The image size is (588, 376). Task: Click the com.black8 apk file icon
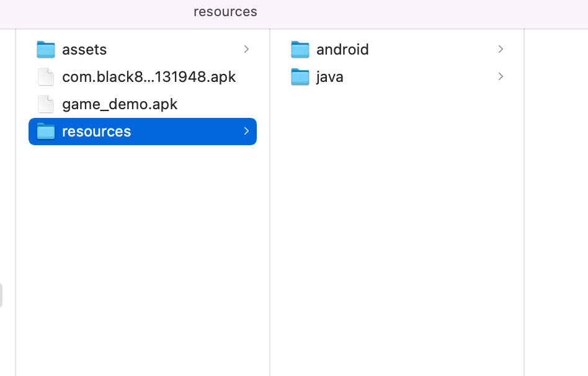[46, 76]
